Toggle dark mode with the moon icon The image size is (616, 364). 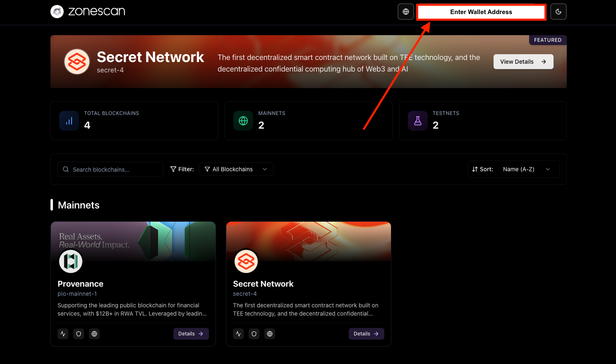(558, 12)
